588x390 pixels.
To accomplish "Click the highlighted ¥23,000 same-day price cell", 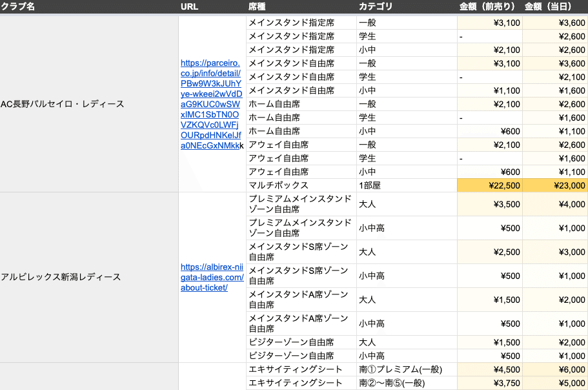I will pos(555,185).
